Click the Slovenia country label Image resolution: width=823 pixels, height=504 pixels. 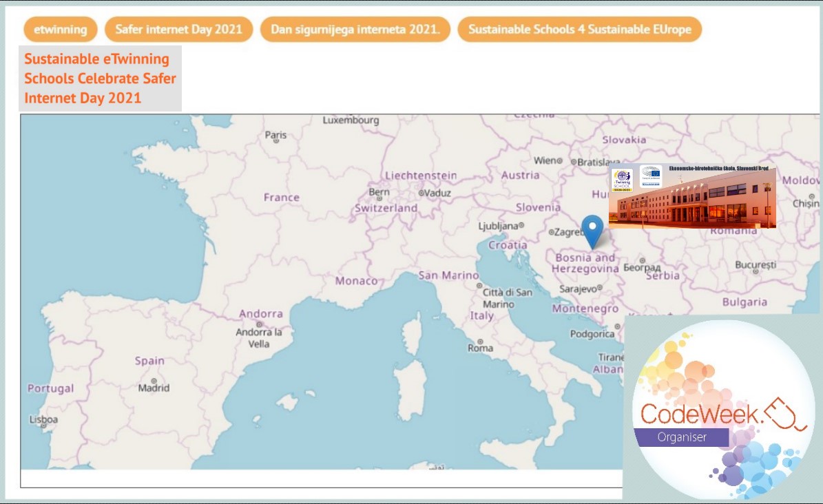point(538,207)
